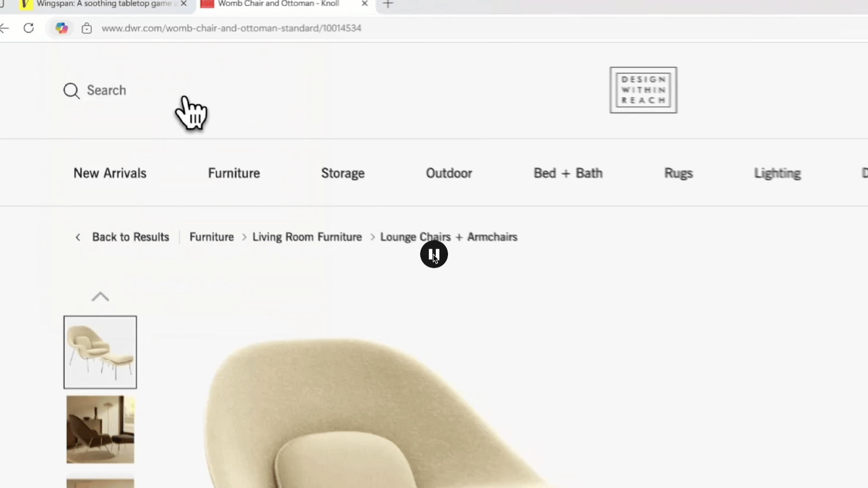Click the Back to Results chevron
The width and height of the screenshot is (868, 488).
pos(78,237)
